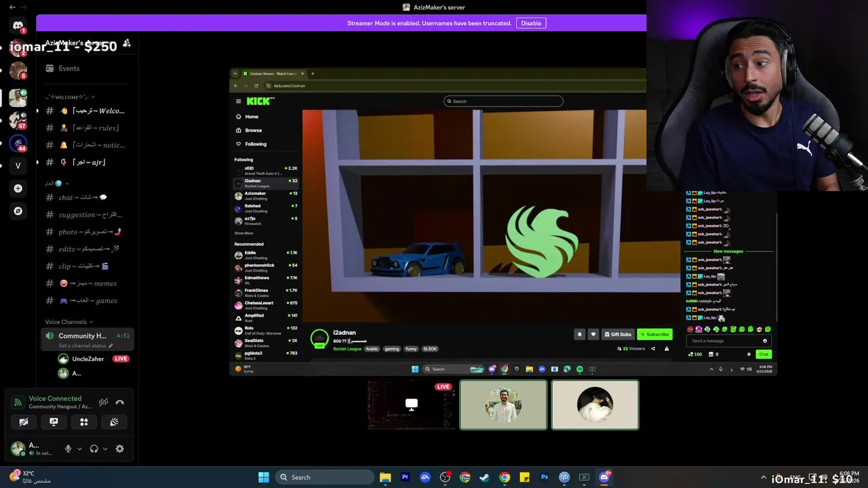The image size is (868, 488).
Task: Open qBittorrent from taskbar
Action: pos(564,477)
